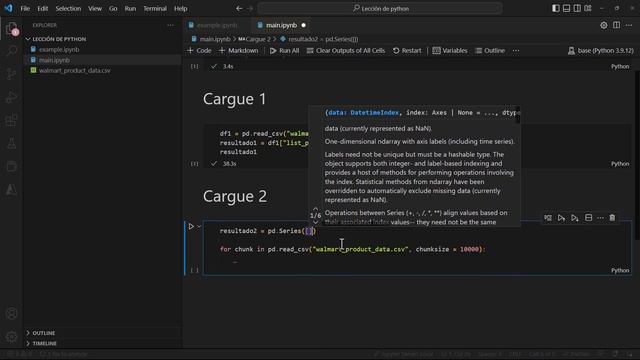Add a new Code cell
The height and width of the screenshot is (360, 640).
coord(199,51)
